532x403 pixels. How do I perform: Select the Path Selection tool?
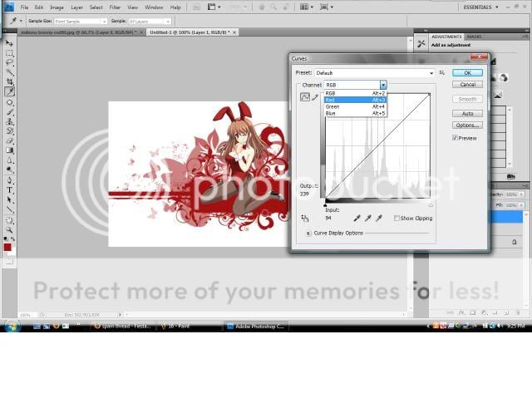pos(9,199)
